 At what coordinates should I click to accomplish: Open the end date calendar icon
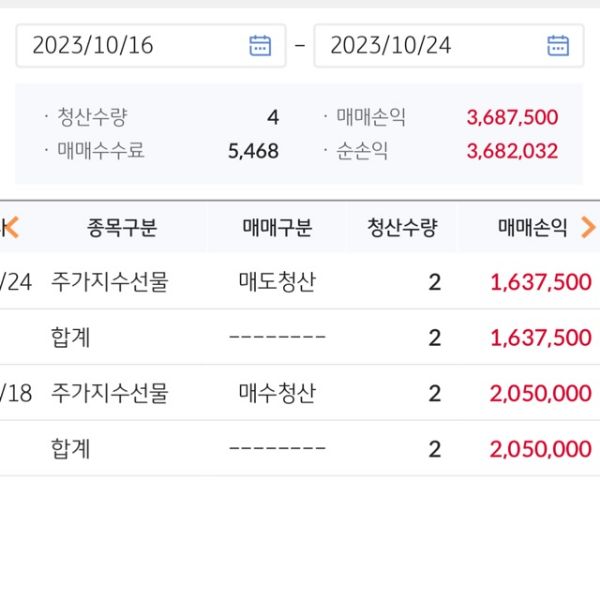pos(557,45)
